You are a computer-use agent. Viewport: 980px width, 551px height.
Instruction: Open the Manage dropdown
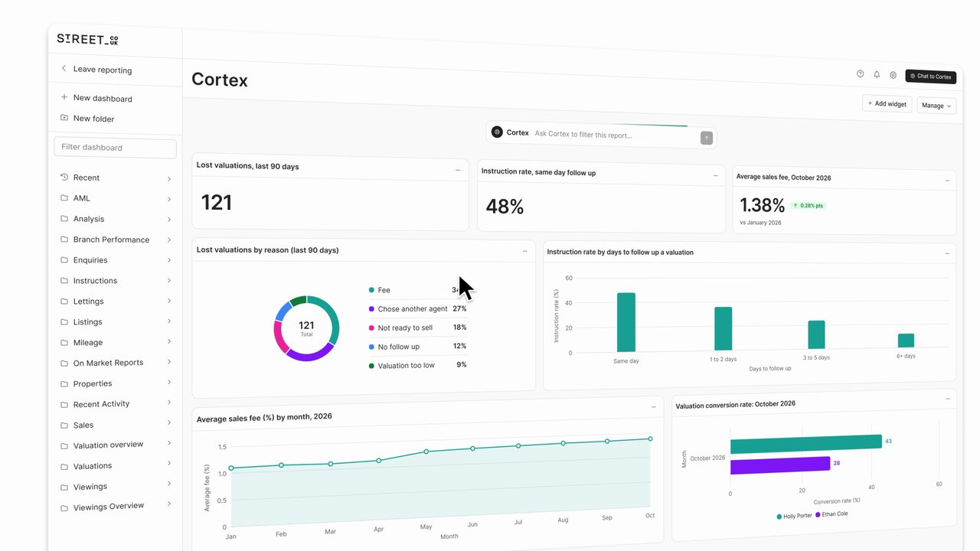click(x=936, y=106)
